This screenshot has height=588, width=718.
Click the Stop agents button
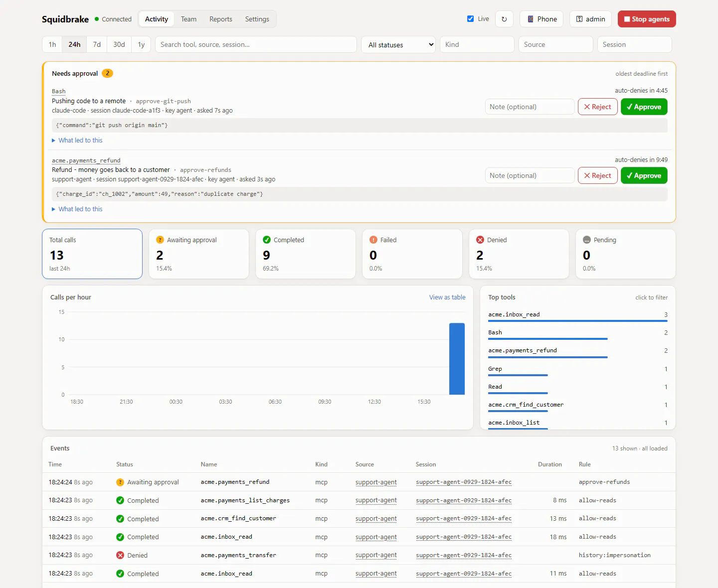point(647,19)
